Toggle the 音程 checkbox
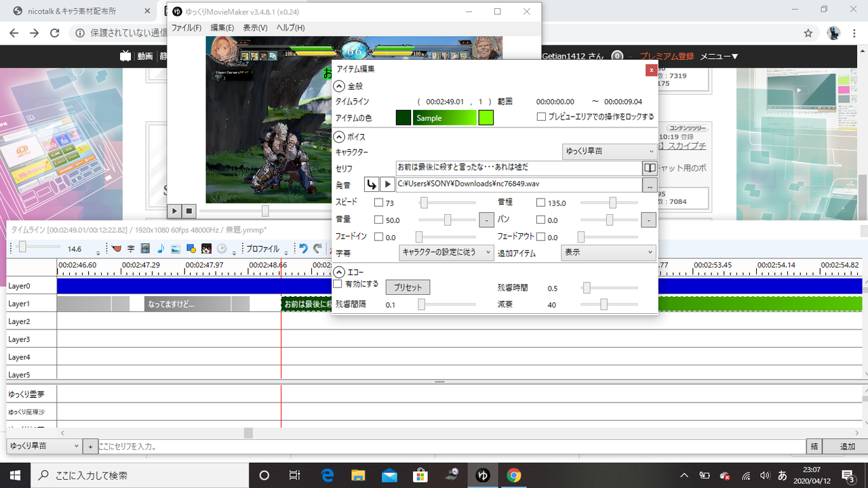The width and height of the screenshot is (868, 488). point(540,203)
